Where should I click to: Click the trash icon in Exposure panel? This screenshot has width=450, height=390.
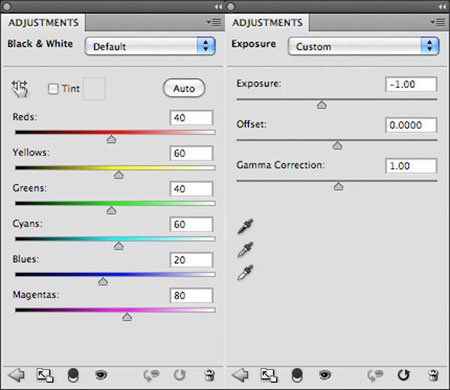tap(433, 375)
